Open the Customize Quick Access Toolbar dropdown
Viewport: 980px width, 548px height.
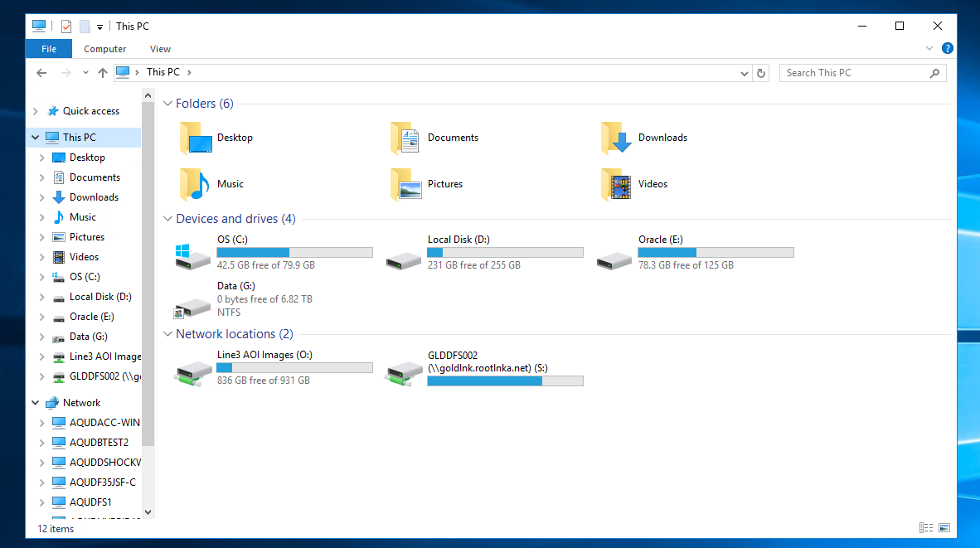99,27
